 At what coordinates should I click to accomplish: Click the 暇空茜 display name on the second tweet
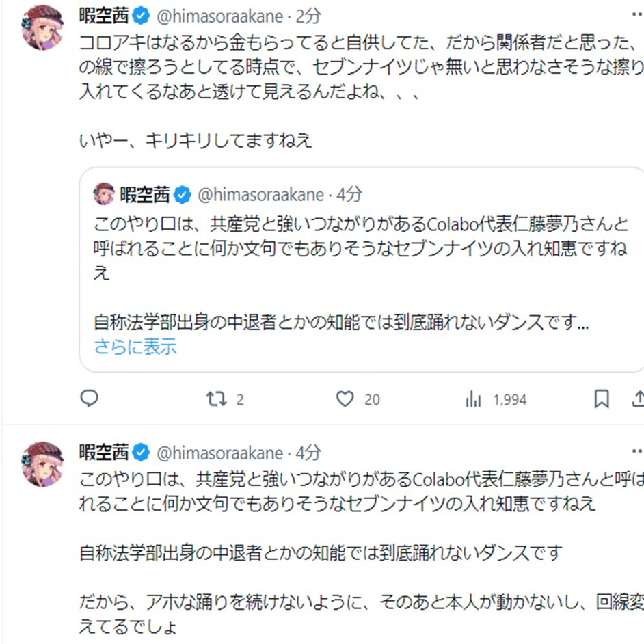(103, 452)
